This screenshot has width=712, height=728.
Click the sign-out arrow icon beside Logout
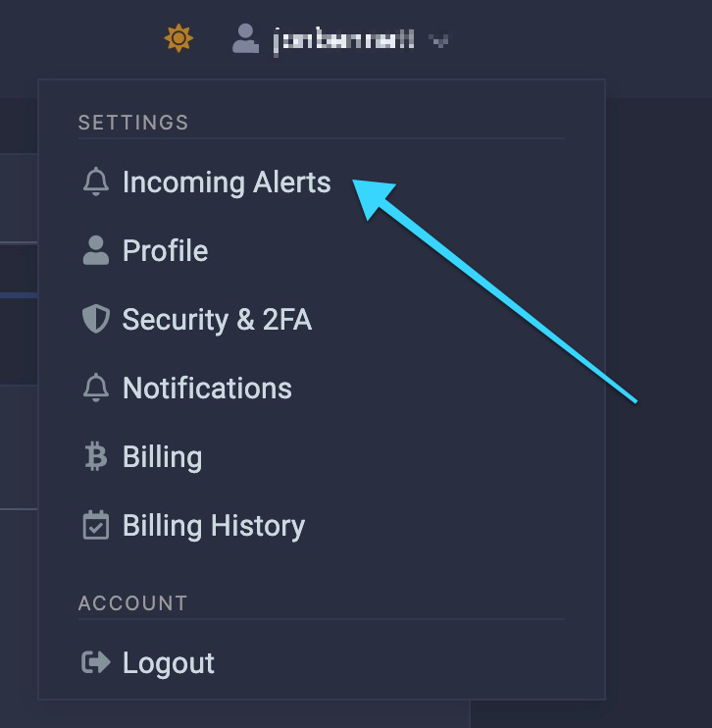96,662
